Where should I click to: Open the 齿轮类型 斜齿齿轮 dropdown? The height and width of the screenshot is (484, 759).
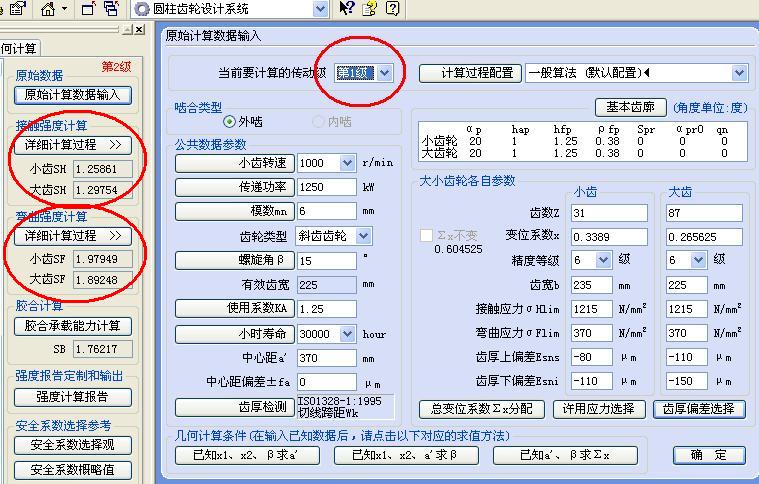(364, 236)
